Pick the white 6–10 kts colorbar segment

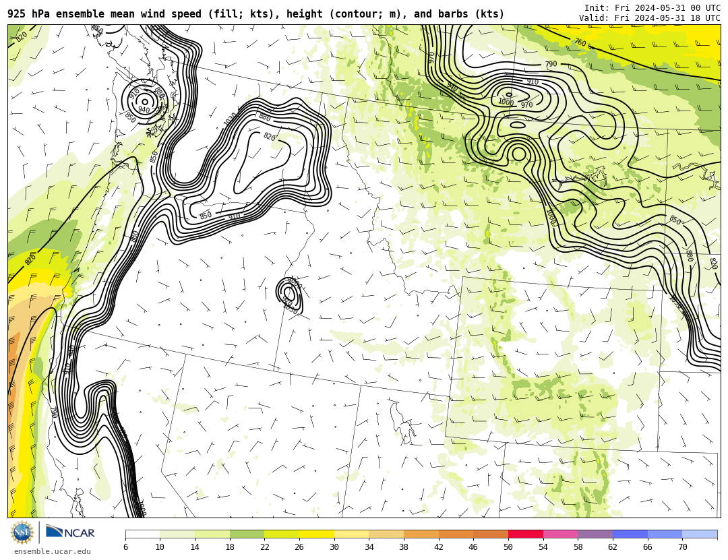142,534
